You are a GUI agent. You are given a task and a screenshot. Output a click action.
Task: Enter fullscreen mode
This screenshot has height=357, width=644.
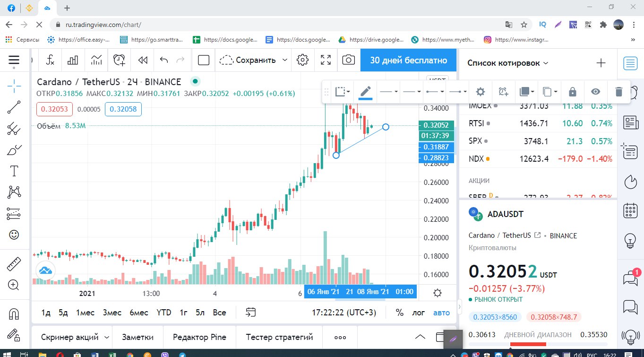(326, 60)
